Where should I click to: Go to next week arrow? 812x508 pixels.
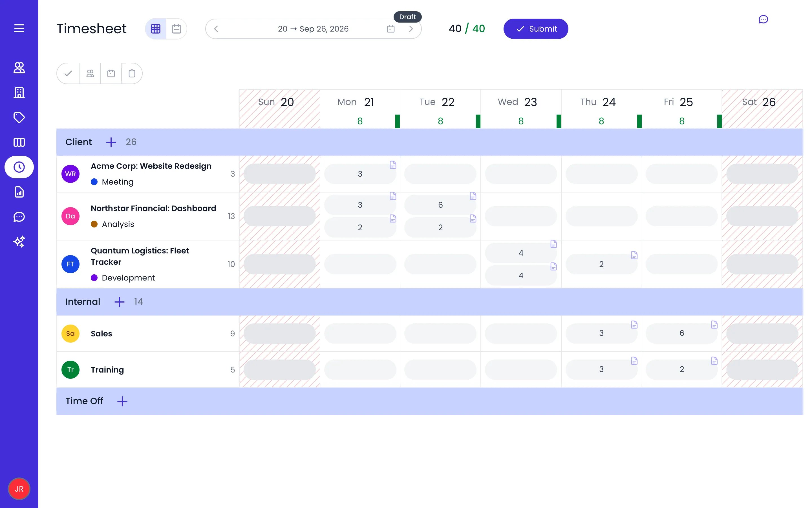[x=411, y=29]
